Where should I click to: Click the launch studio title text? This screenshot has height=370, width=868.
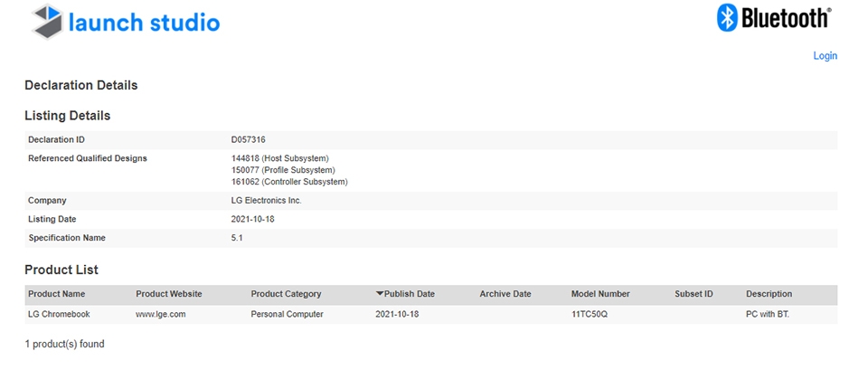(x=144, y=22)
